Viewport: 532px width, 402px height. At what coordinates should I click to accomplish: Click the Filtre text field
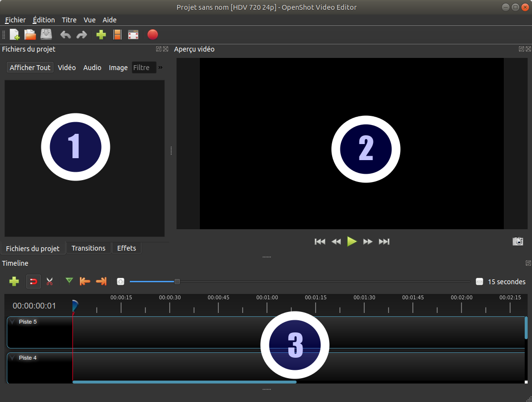click(x=144, y=68)
